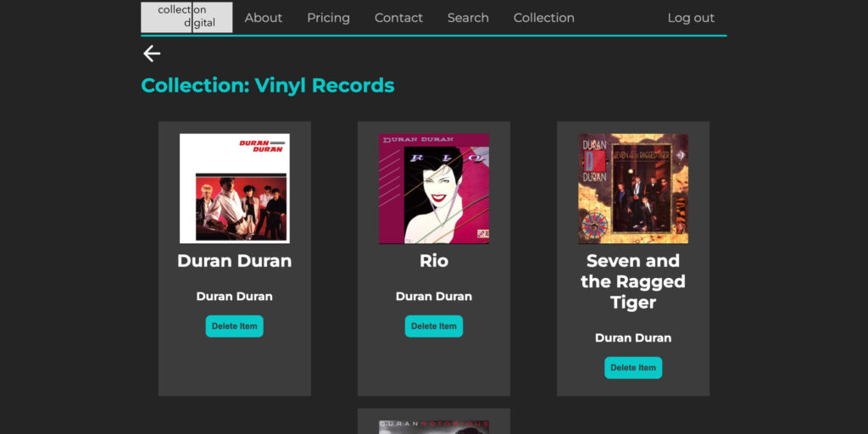The height and width of the screenshot is (434, 868).
Task: Select the Rio album cover image
Action: (434, 188)
